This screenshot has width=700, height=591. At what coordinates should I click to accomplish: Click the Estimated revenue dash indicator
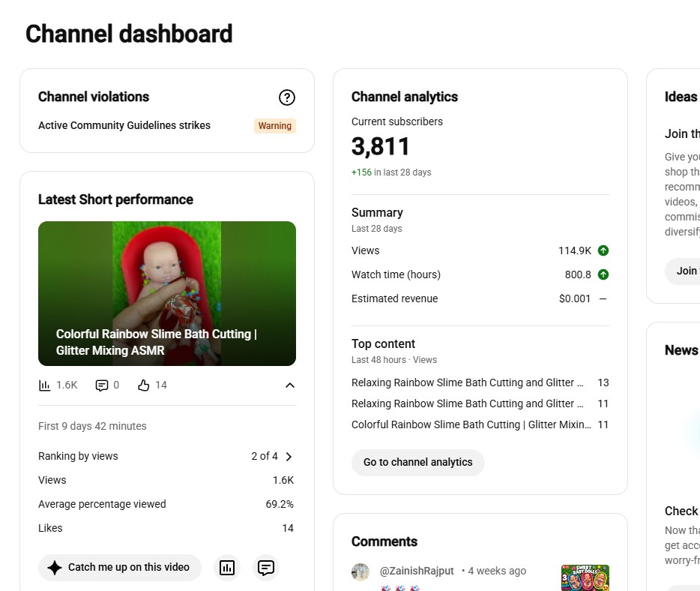tap(603, 298)
